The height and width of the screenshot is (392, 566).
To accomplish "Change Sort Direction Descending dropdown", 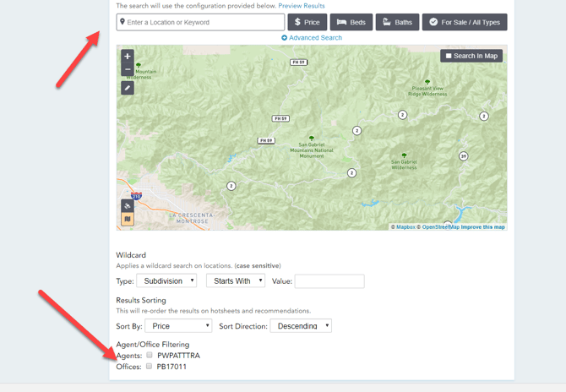I will click(301, 325).
